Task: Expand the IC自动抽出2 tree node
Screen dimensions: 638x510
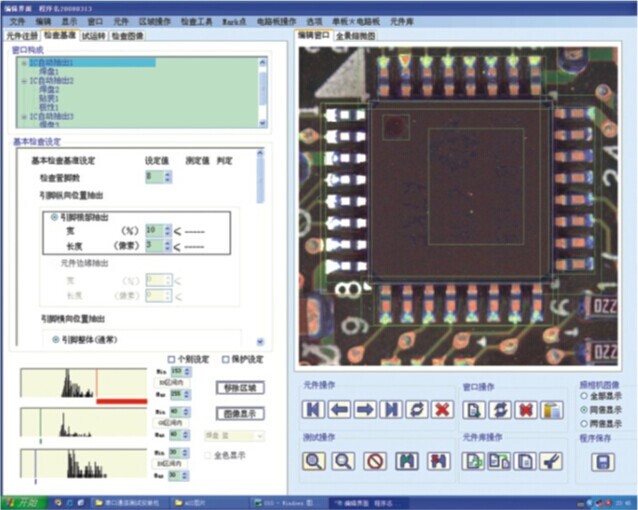Action: click(x=22, y=80)
